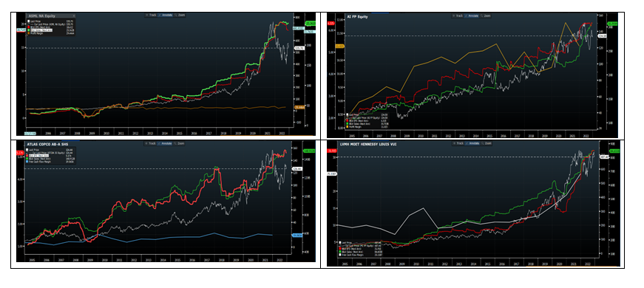Click green 148.912B badge in Atlas Copco chart
The width and height of the screenshot is (644, 288).
[x=309, y=151]
